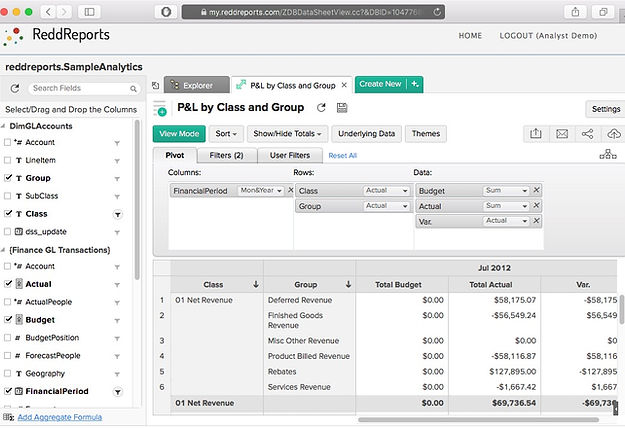The width and height of the screenshot is (625, 428).
Task: Uncheck the Actual field
Action: click(7, 284)
